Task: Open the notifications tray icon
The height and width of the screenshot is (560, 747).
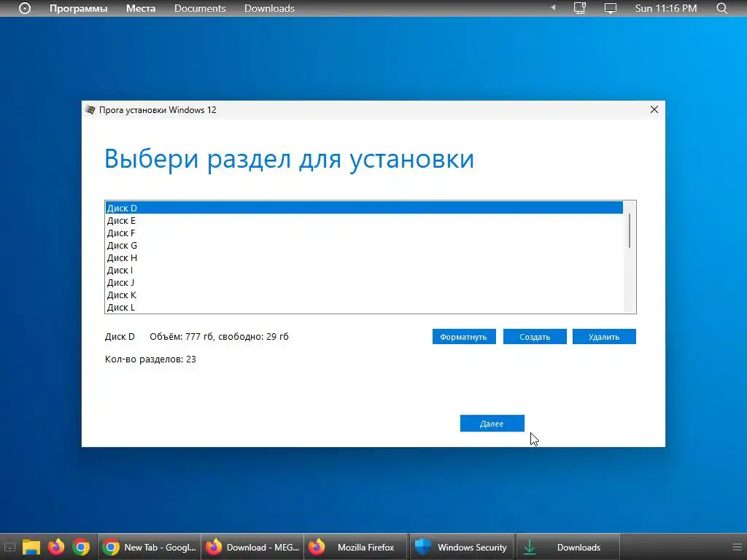Action: pyautogui.click(x=611, y=8)
